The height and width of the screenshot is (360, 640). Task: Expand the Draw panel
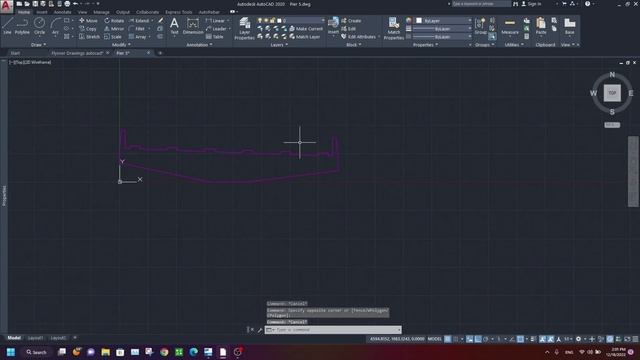pyautogui.click(x=38, y=45)
